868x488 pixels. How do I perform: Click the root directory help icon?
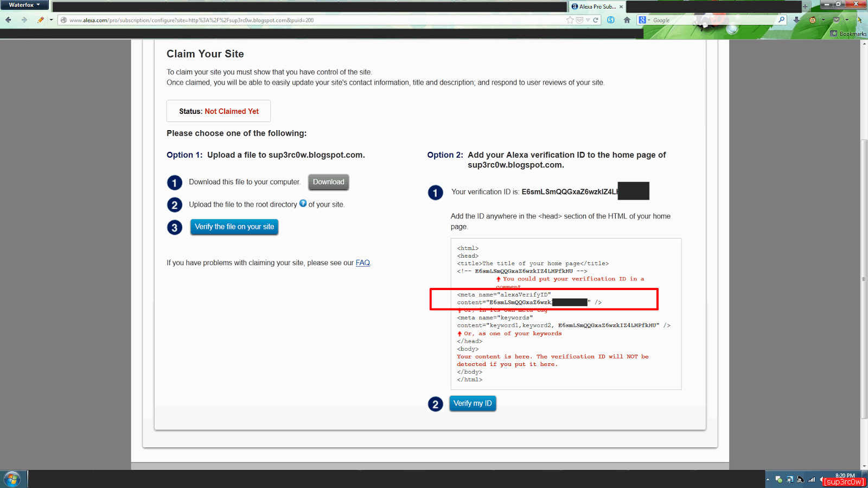[303, 203]
